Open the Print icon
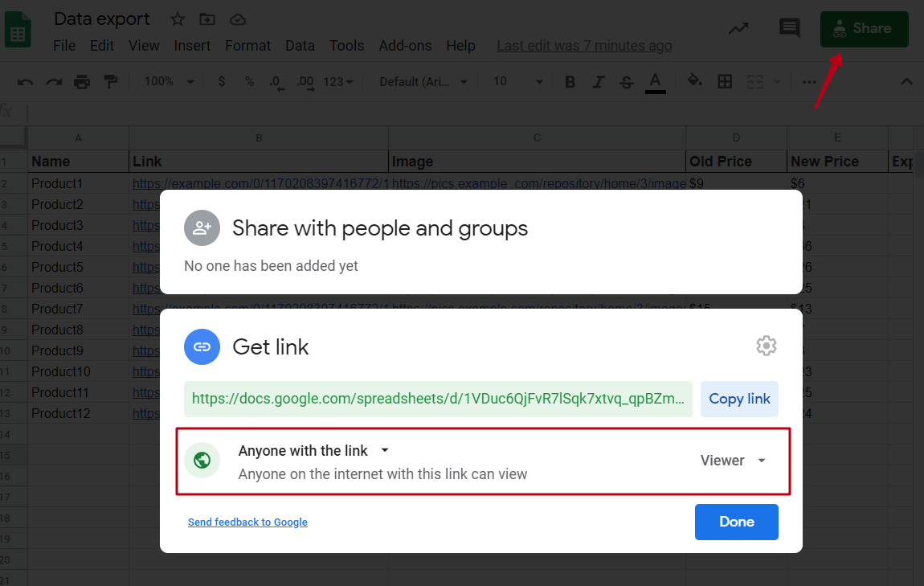 (81, 81)
